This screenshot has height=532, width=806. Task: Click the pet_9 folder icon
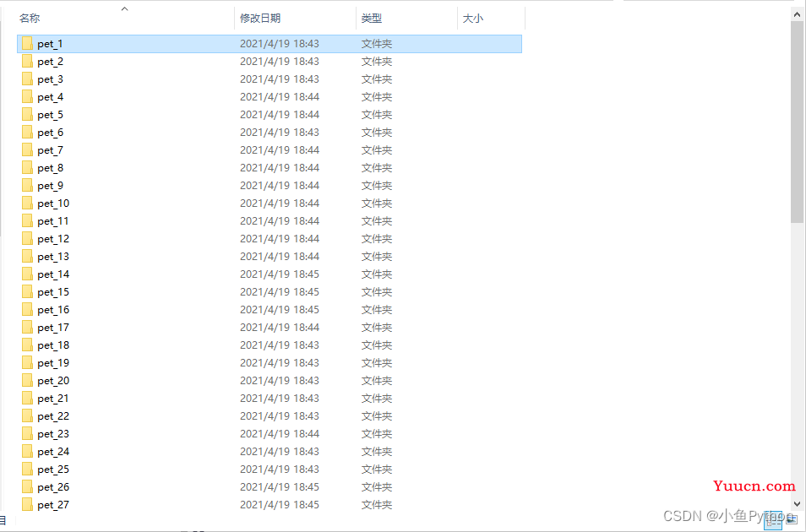[27, 186]
